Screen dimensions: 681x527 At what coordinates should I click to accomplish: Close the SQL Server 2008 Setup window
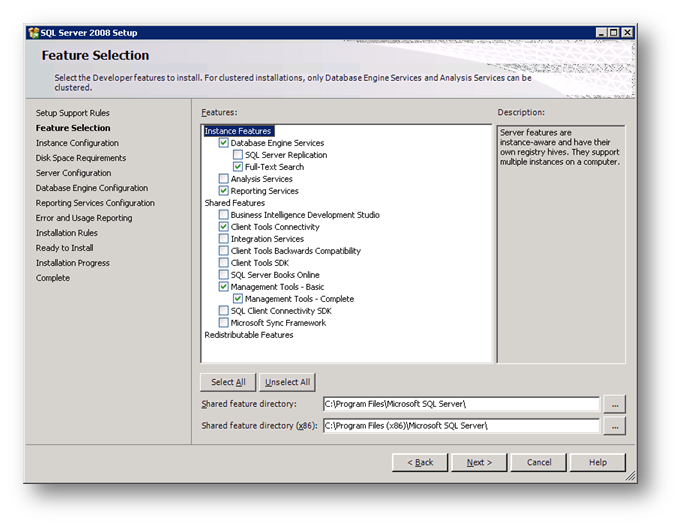627,33
